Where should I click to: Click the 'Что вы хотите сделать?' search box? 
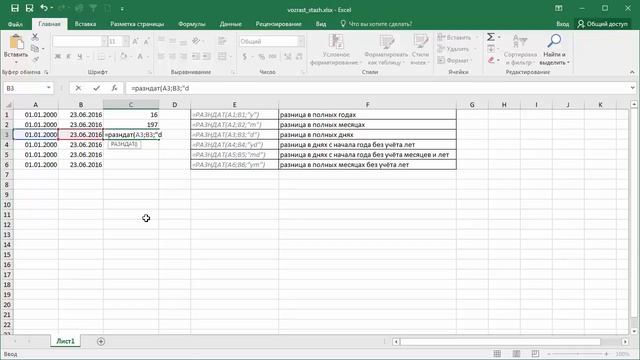376,24
